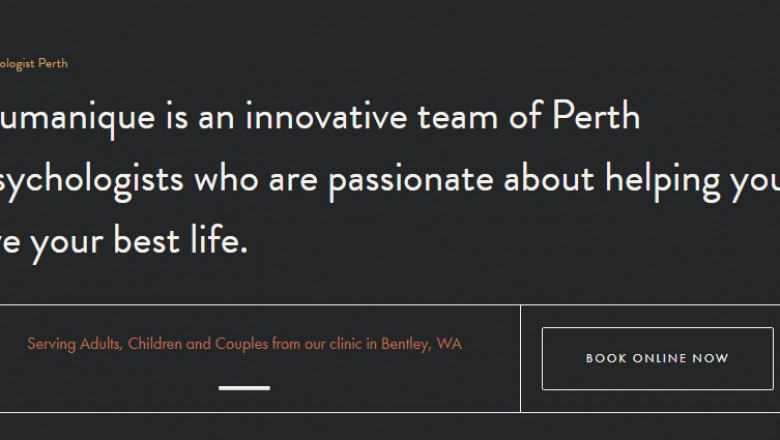Click the white slide indicator bar
780x440 pixels.
pos(244,387)
